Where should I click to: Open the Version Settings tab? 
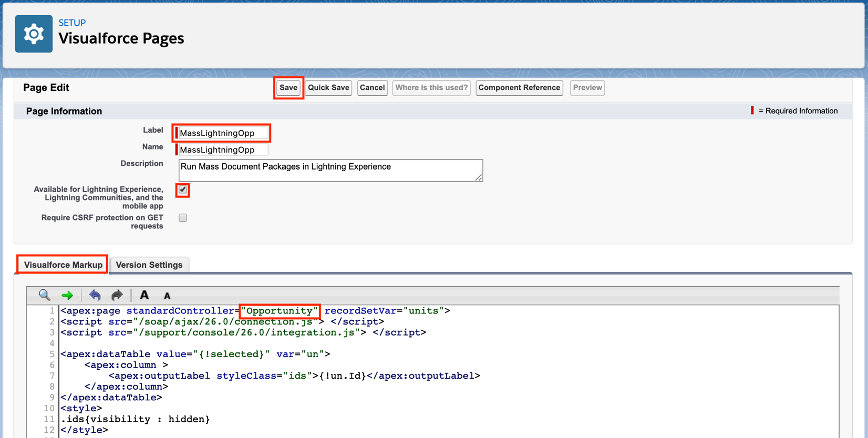click(149, 265)
